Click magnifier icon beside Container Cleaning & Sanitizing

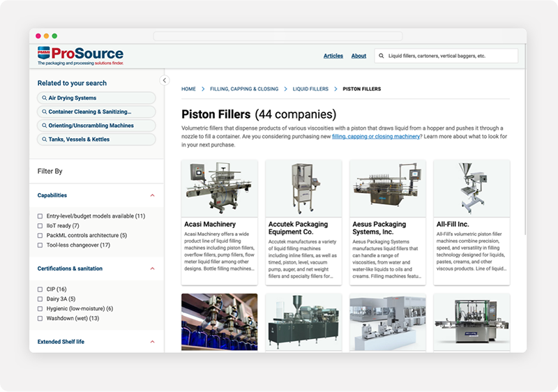point(45,112)
